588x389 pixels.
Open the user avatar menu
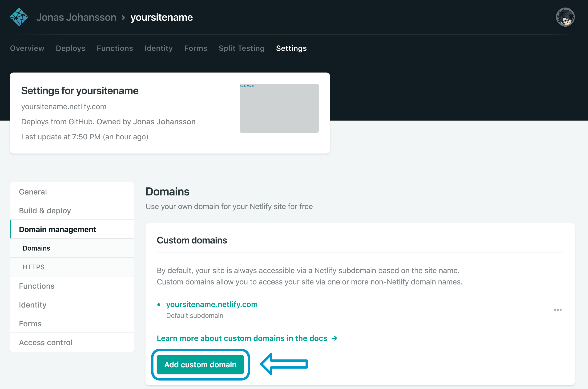565,17
